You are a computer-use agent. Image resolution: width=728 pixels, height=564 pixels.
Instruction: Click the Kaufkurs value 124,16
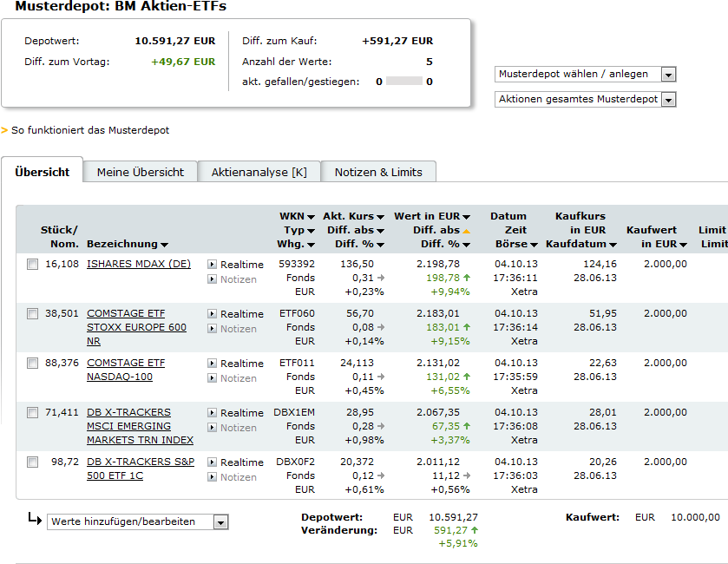[x=600, y=264]
